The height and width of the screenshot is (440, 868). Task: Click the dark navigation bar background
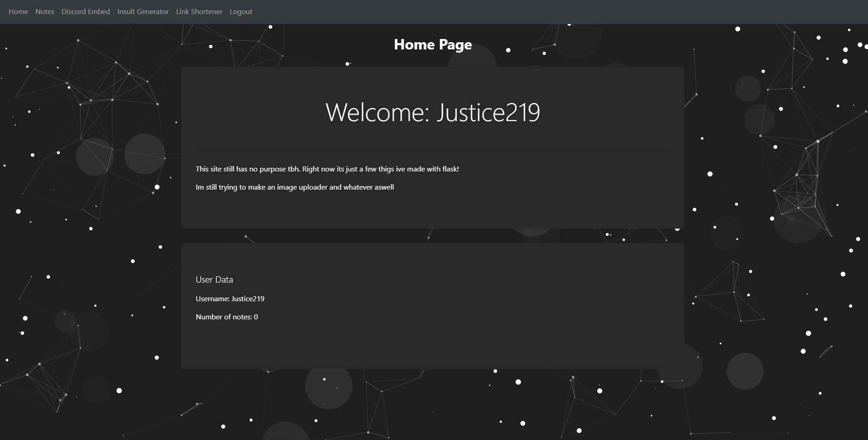click(x=544, y=11)
